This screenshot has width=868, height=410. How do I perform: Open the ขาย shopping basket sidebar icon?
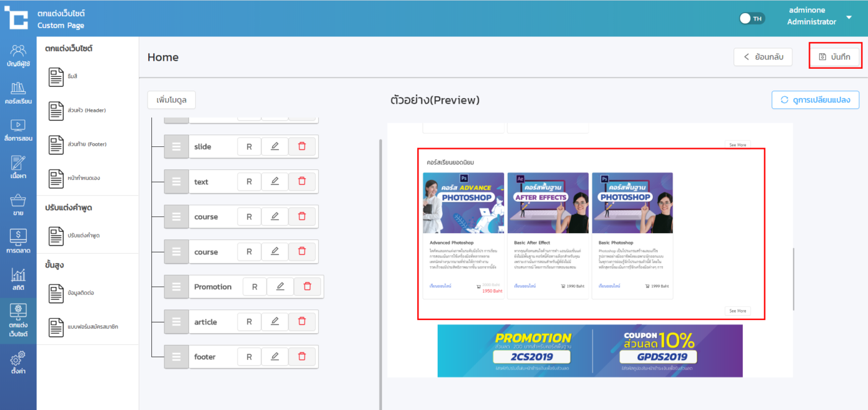tap(18, 205)
